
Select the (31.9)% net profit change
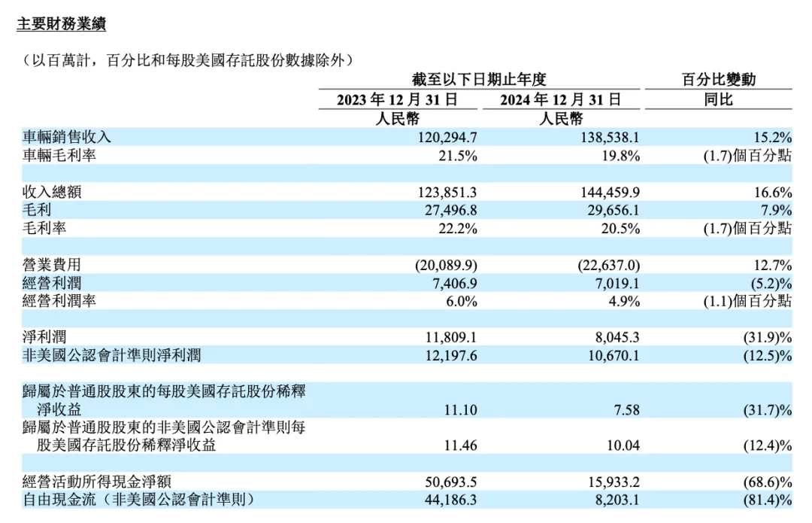[768, 337]
